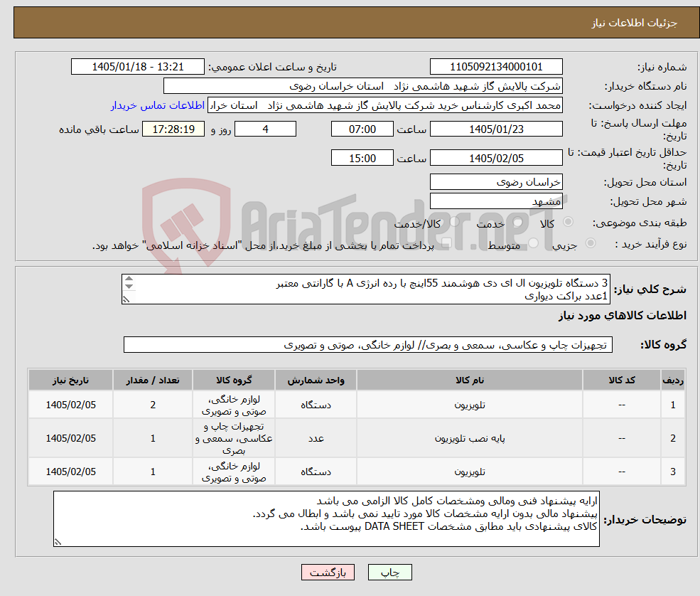Click the تاریخ نیاز column header
The image size is (700, 596).
[70, 381]
